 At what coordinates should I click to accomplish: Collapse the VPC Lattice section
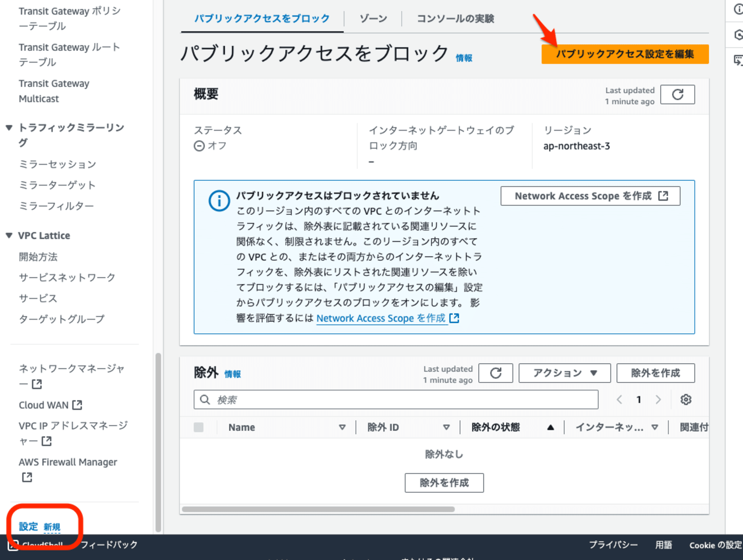(9, 236)
